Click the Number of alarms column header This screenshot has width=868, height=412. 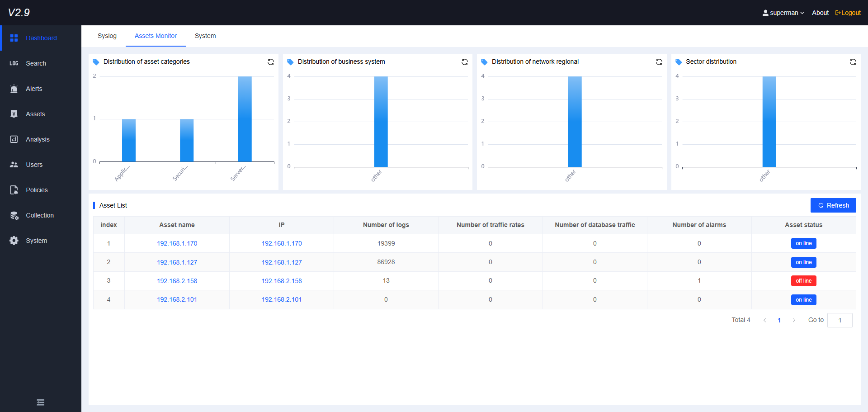[699, 225]
